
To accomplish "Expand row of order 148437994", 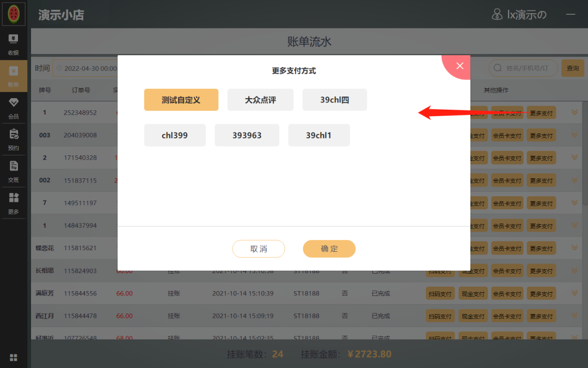I will point(574,225).
